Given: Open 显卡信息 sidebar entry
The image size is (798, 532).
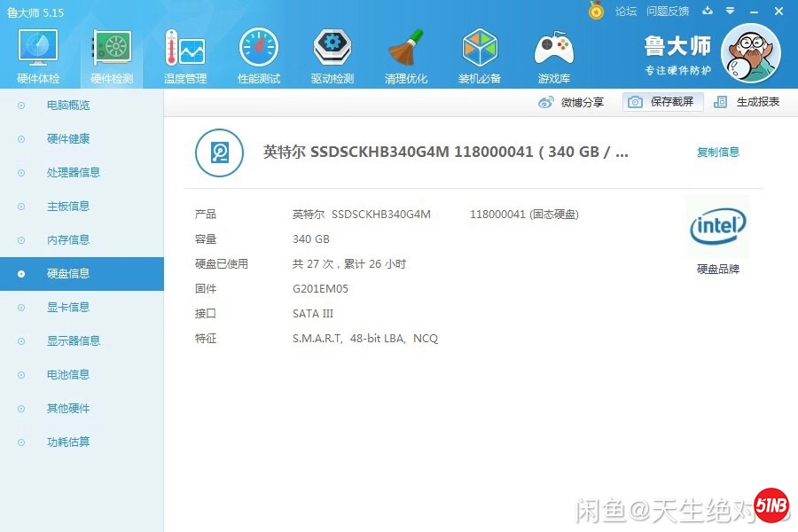Looking at the screenshot, I should click(x=68, y=308).
